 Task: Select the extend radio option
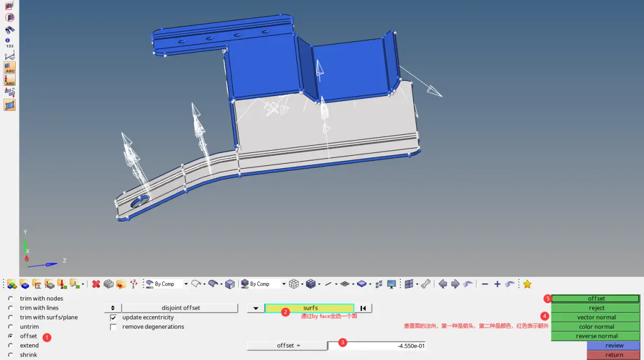(x=11, y=345)
